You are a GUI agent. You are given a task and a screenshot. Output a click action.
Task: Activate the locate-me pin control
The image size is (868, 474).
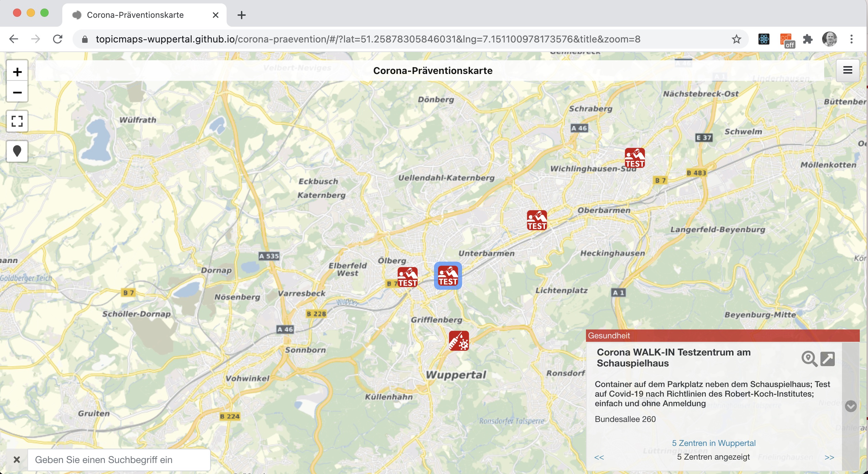coord(17,151)
